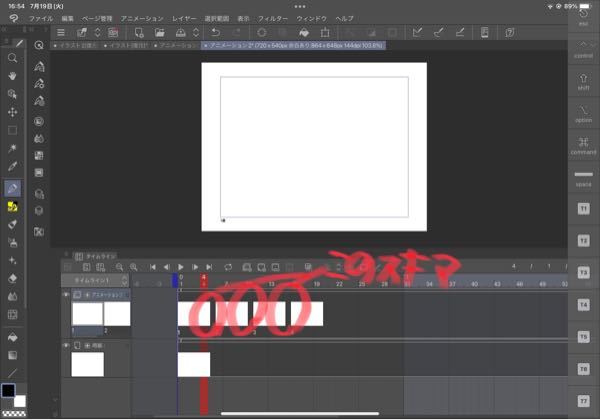Zoom out the timeline
Screen dimensions: 600x420
coord(119,267)
